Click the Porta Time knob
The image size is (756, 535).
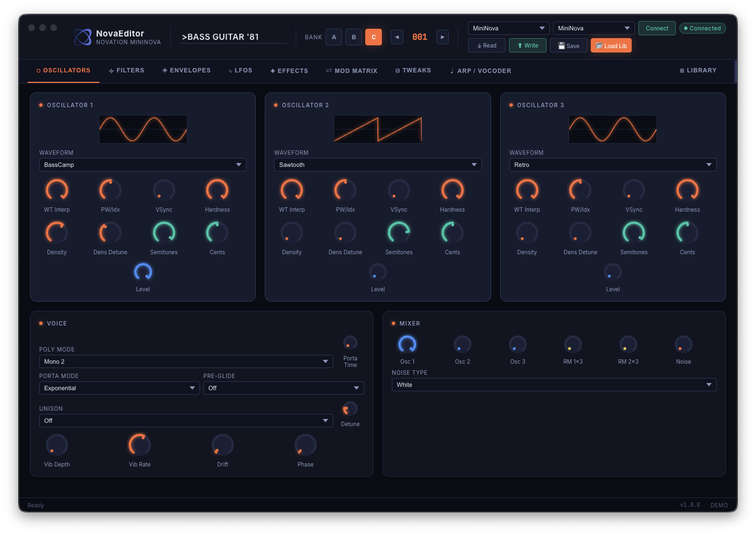(x=350, y=343)
